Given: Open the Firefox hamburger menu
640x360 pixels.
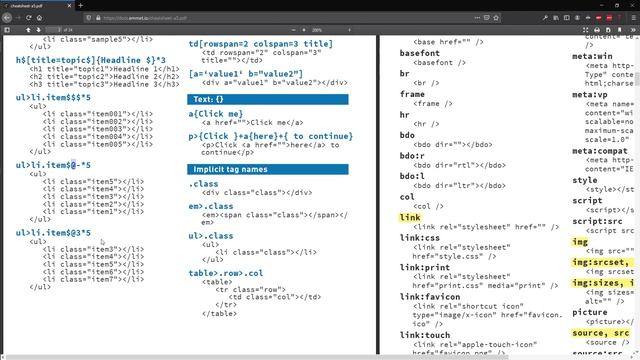Looking at the screenshot, I should 633,18.
